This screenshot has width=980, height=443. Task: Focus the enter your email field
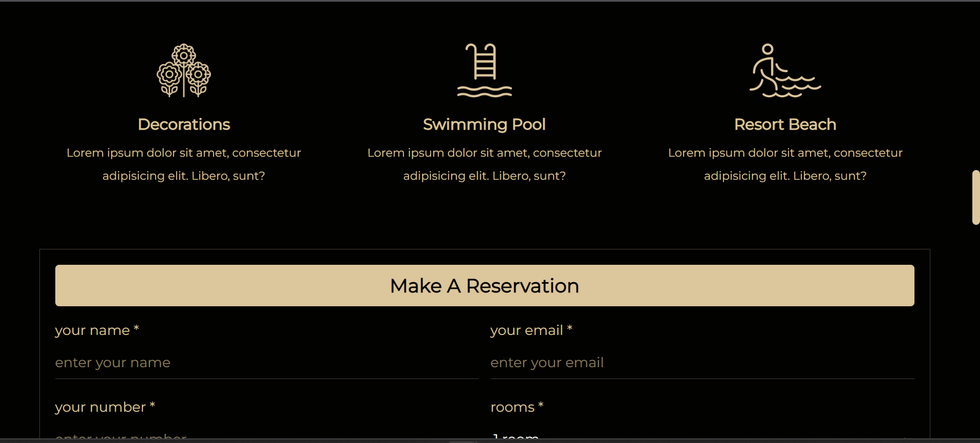701,363
